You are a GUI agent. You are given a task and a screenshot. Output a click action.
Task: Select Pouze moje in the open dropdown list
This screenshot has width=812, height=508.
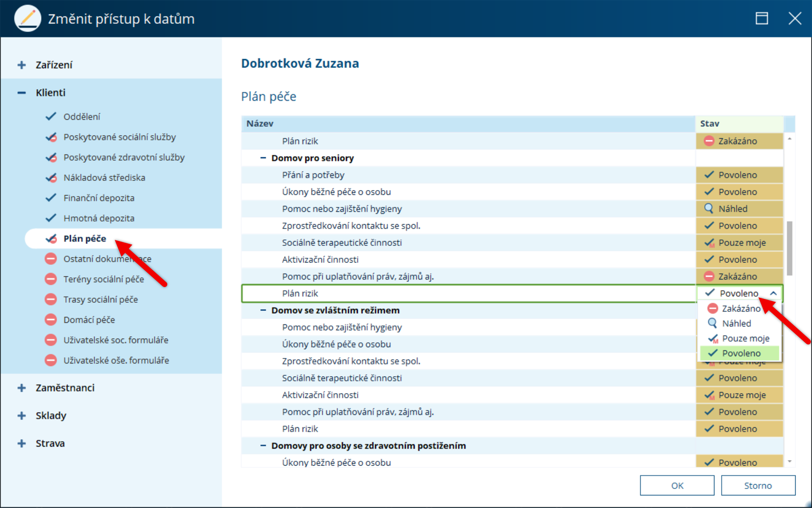[x=740, y=338]
